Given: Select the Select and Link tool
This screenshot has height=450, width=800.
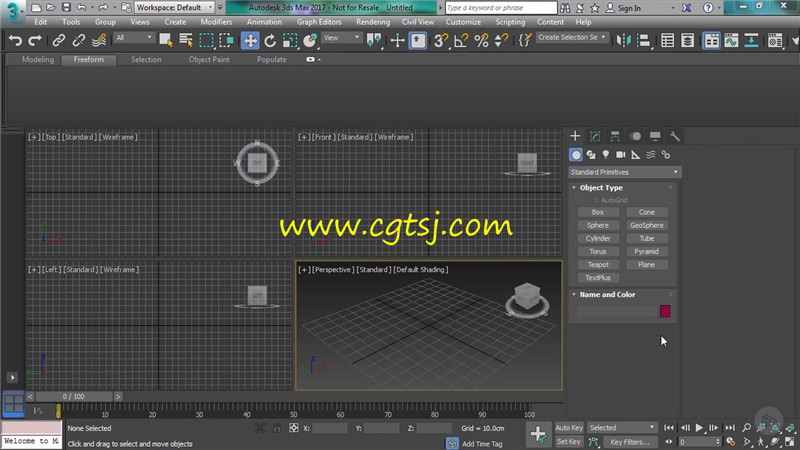Looking at the screenshot, I should click(59, 40).
